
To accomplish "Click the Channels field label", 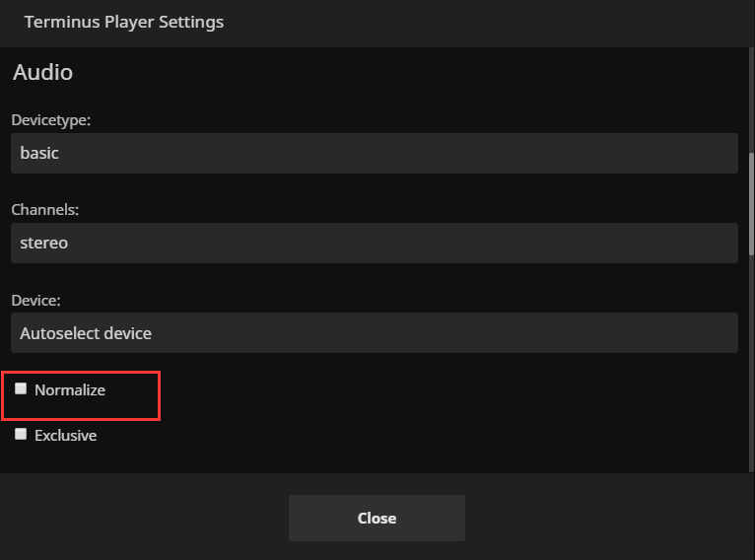I will click(x=45, y=210).
